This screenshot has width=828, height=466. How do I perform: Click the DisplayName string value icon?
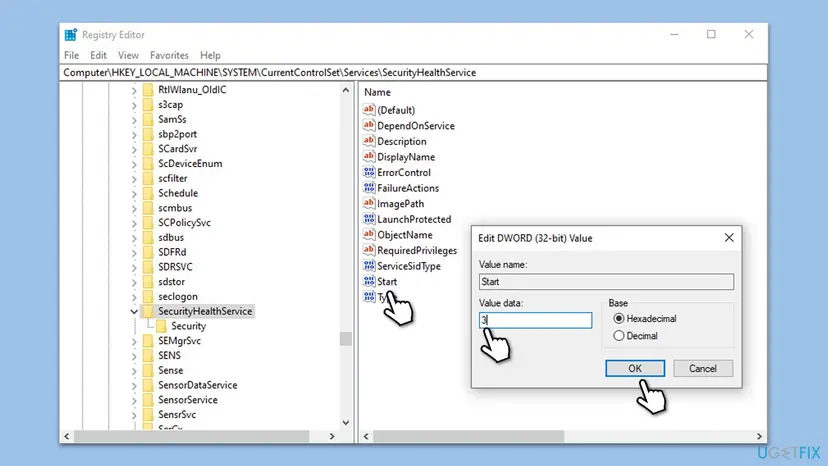[x=369, y=156]
